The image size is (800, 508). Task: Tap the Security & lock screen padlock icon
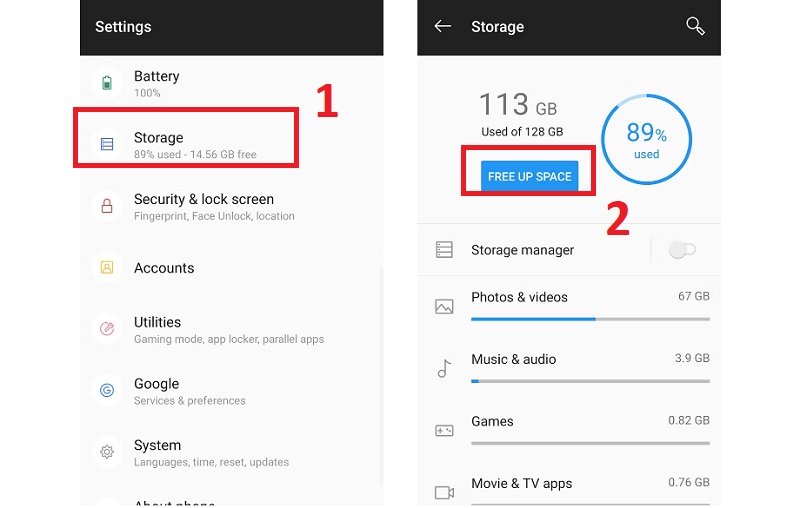107,206
